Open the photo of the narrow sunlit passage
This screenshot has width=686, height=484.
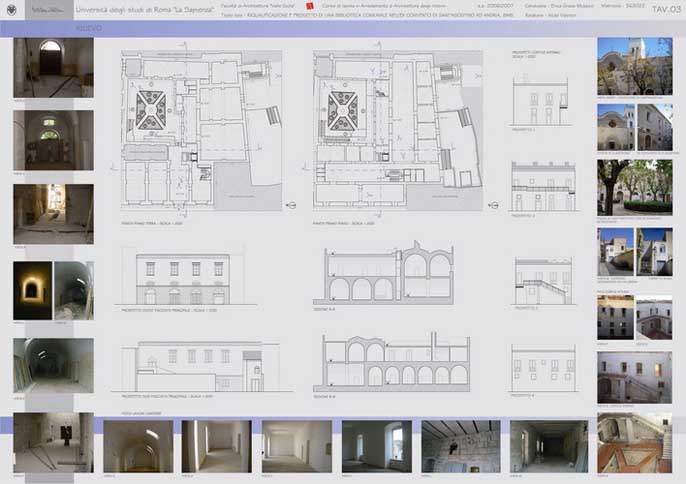53,214
